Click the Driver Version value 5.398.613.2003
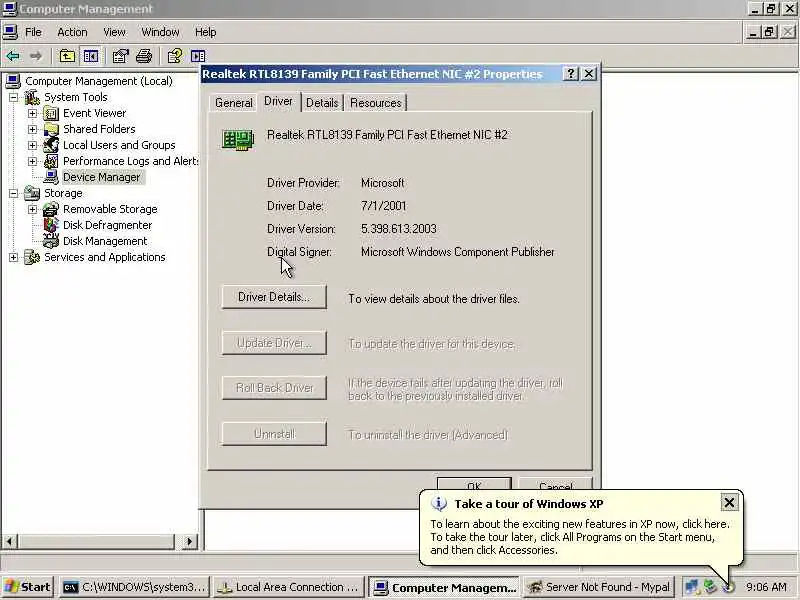 398,229
